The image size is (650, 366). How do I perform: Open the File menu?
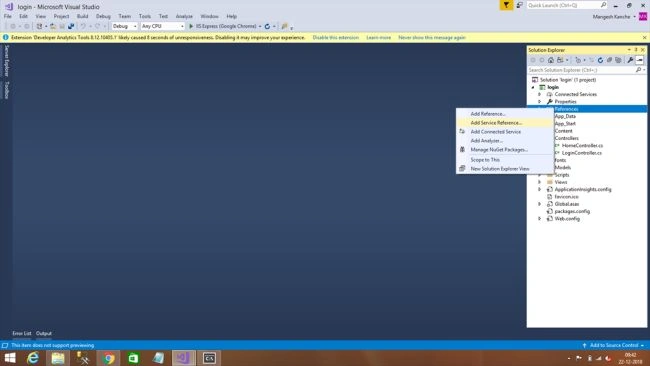tap(8, 16)
